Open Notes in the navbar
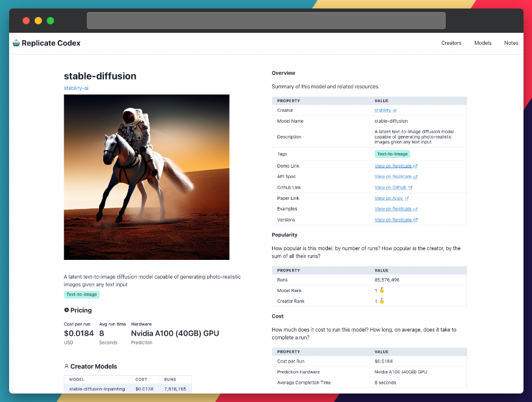This screenshot has height=402, width=532. click(x=511, y=43)
